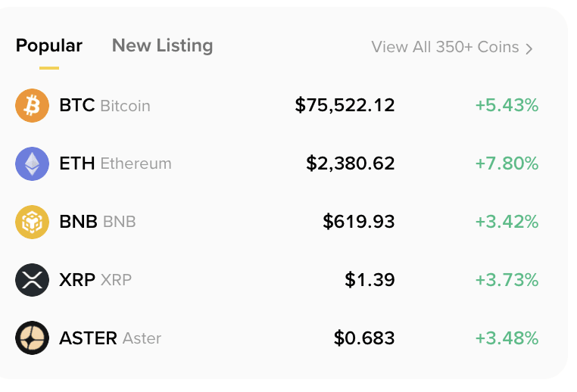Click the BNB coin icon
The width and height of the screenshot is (577, 392).
pos(32,222)
